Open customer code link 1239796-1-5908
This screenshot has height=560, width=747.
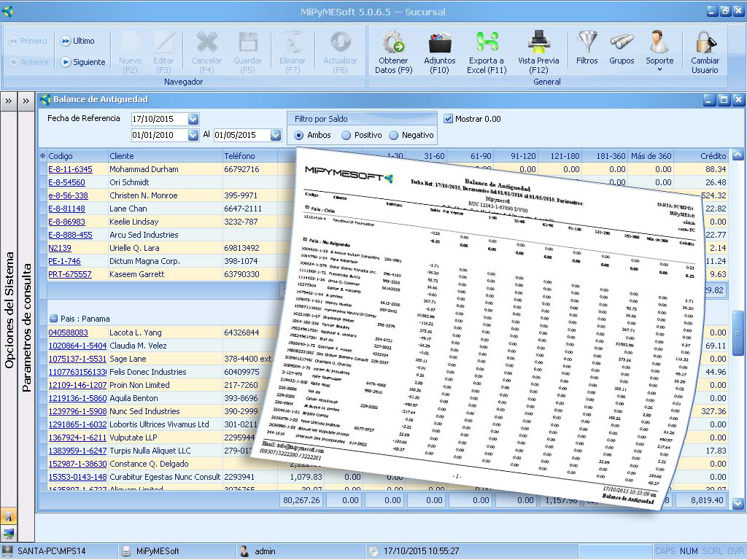click(x=77, y=411)
